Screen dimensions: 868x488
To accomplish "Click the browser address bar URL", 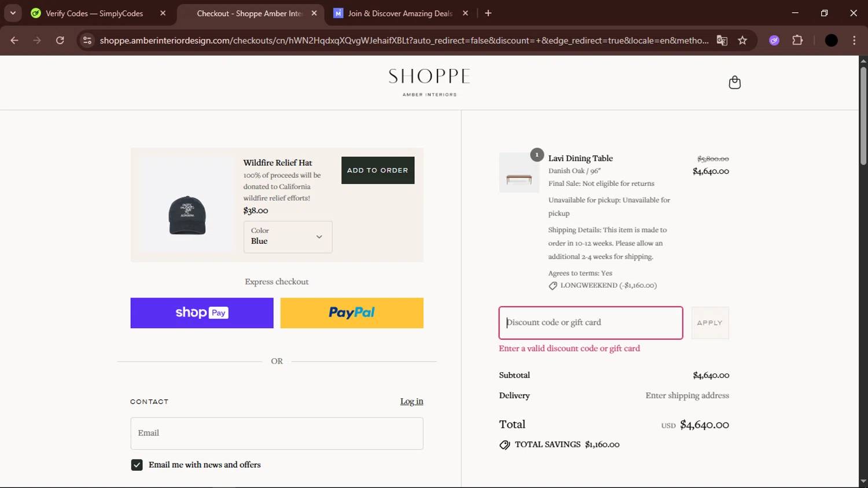I will (404, 41).
